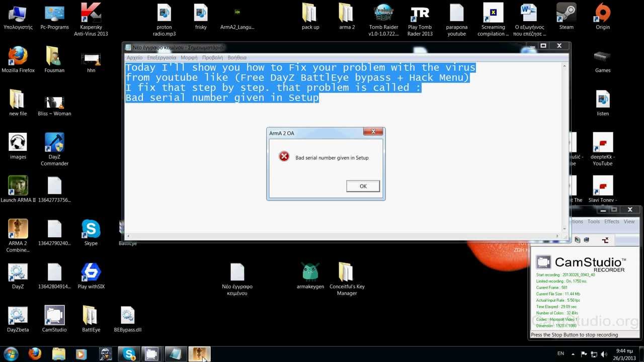644x362 pixels.
Task: Select the DayZbeta desktop icon
Action: 18,320
